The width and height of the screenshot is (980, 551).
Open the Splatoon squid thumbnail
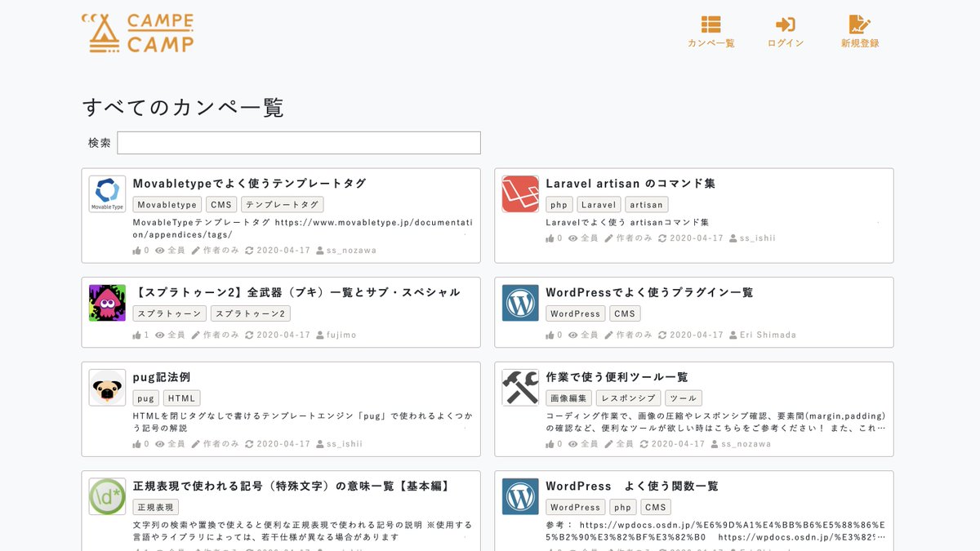pos(108,303)
